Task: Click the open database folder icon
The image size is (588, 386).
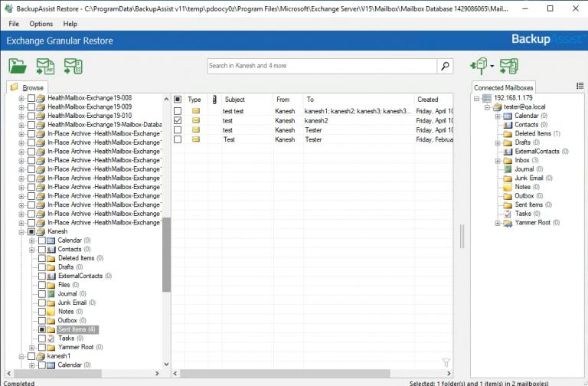Action: [17, 67]
